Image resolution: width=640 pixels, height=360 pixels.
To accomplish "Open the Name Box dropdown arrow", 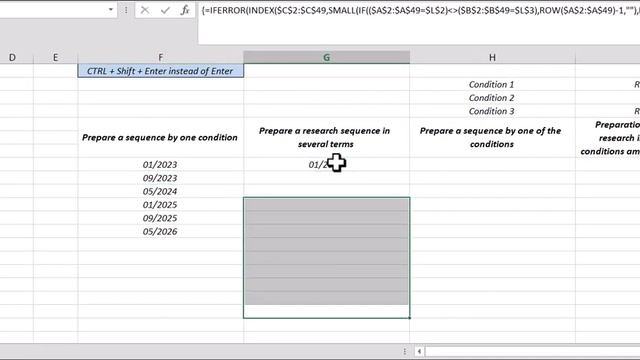I will (x=111, y=10).
